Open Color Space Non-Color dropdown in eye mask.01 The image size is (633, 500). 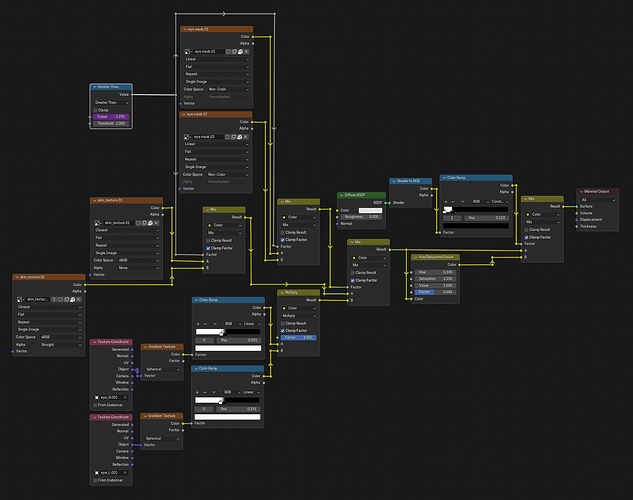click(x=228, y=89)
